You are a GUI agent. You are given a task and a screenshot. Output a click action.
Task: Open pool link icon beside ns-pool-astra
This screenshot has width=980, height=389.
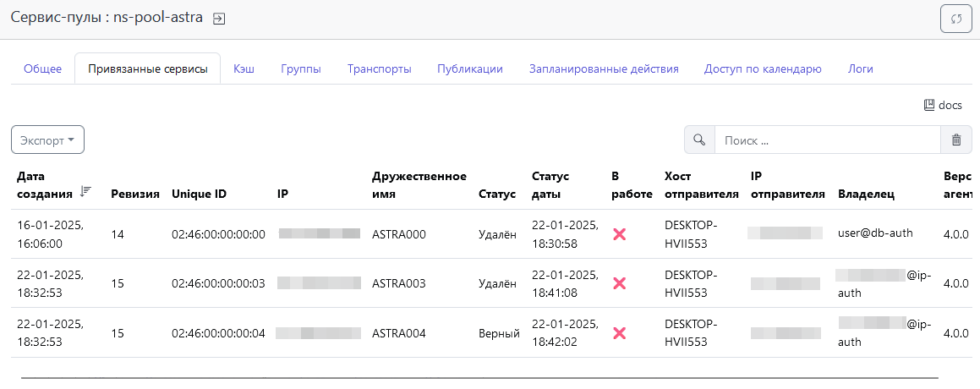tap(219, 19)
